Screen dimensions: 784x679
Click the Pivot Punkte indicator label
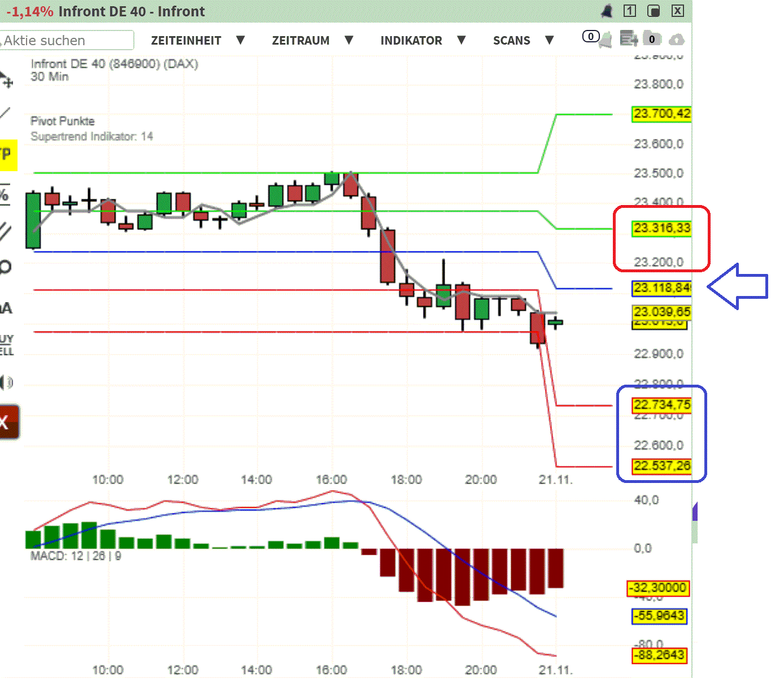coord(62,121)
